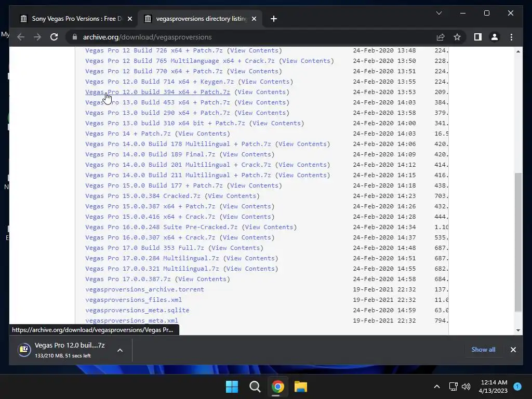The height and width of the screenshot is (399, 532).
Task: Open Windows taskbar search
Action: tap(255, 387)
